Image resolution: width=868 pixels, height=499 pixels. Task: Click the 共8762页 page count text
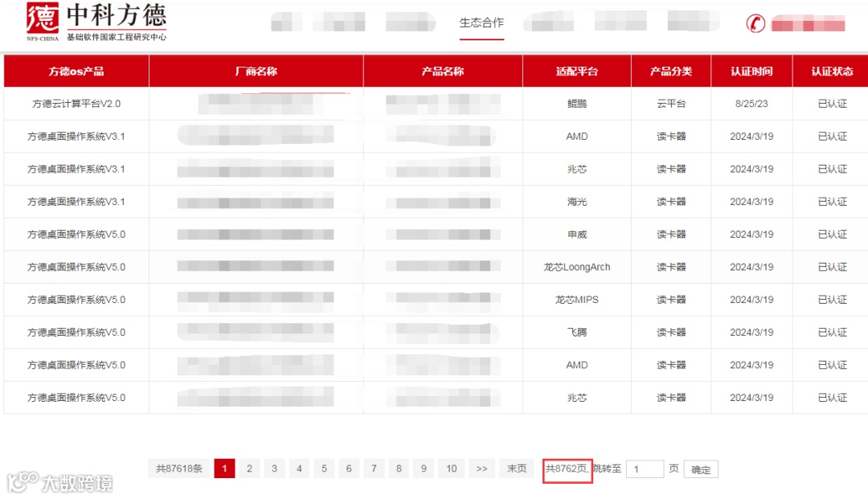(567, 468)
